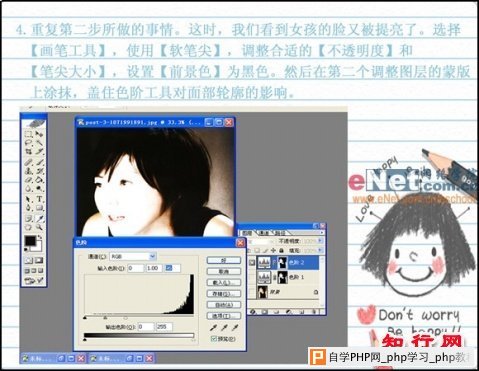479x371 pixels.
Task: Toggle visibility of the 色阶 1 layer
Action: pyautogui.click(x=252, y=277)
